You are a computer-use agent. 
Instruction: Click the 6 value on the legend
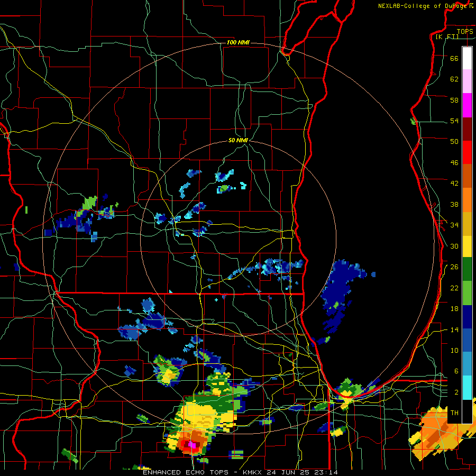coord(456,371)
